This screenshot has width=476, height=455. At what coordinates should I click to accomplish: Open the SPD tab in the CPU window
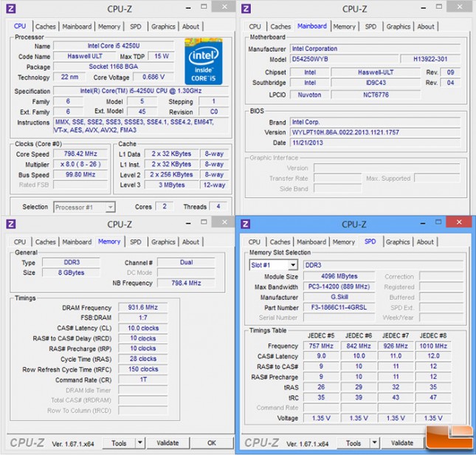click(136, 27)
